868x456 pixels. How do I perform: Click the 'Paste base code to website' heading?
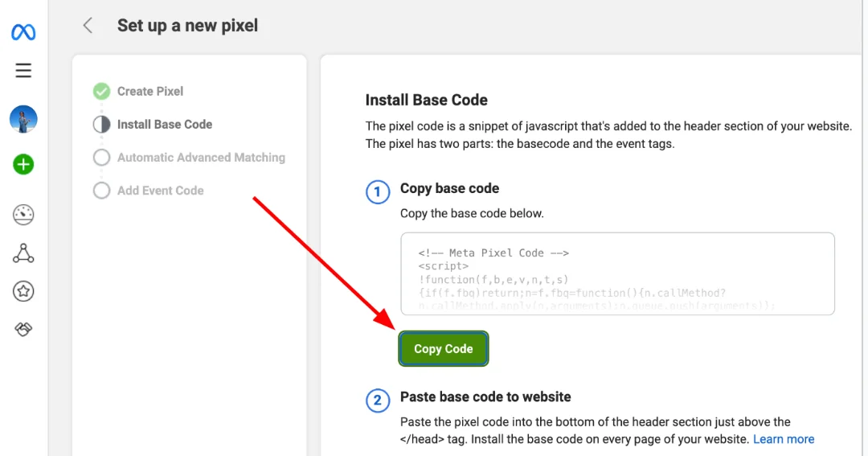pos(485,396)
